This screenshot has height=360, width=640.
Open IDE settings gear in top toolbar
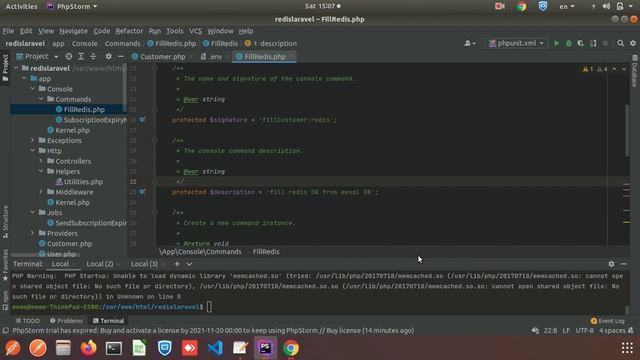pos(633,43)
